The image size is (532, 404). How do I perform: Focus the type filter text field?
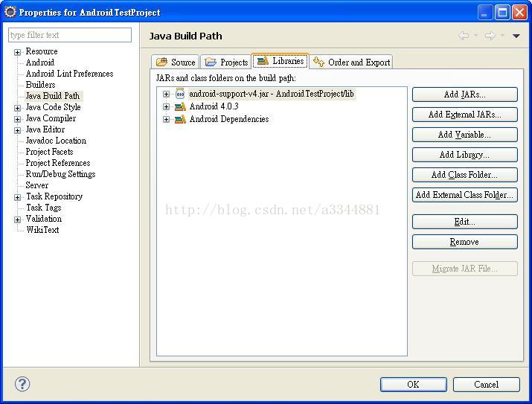pyautogui.click(x=70, y=35)
